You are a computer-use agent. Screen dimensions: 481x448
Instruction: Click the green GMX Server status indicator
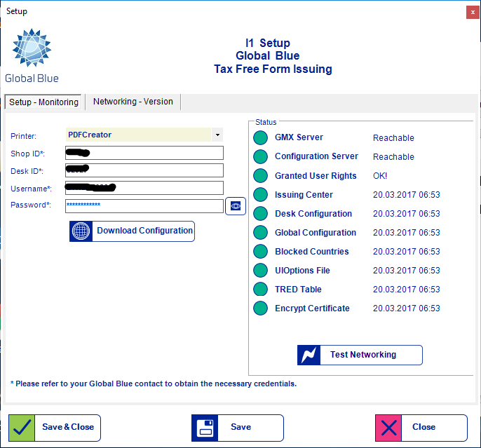261,138
